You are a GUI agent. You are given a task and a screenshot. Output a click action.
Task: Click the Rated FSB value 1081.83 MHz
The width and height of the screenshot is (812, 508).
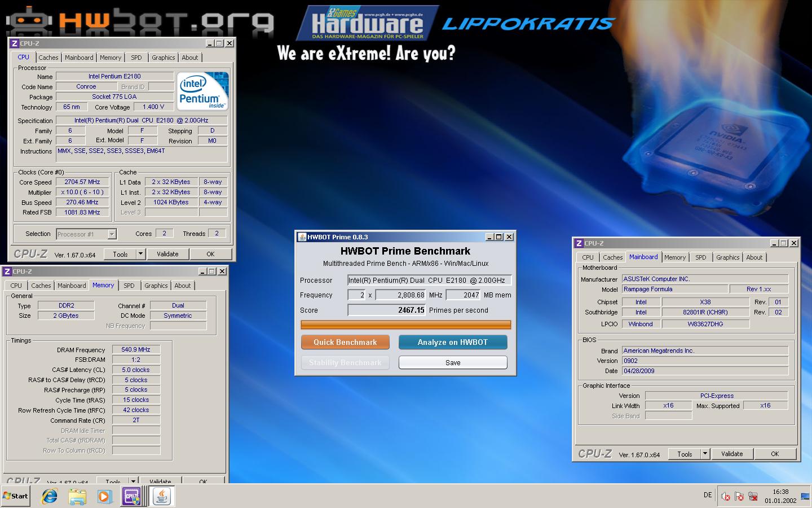[82, 212]
